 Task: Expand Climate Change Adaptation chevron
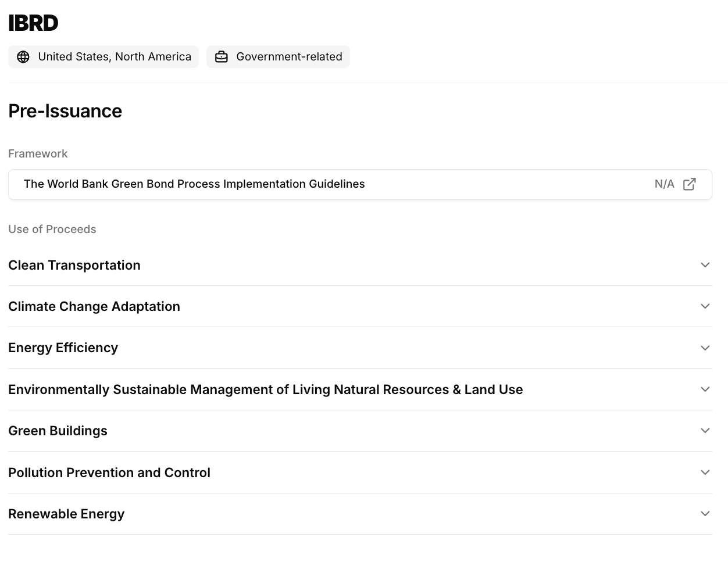coord(705,306)
